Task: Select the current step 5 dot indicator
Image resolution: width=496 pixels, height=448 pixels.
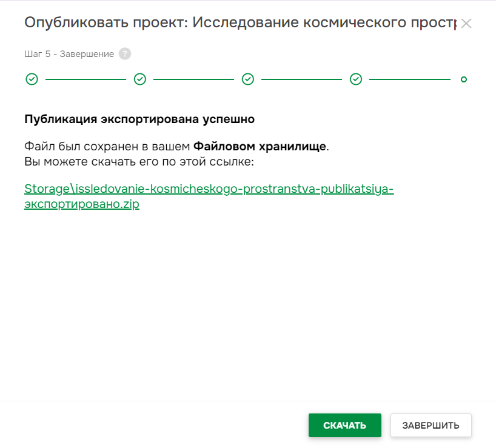Action: [464, 79]
